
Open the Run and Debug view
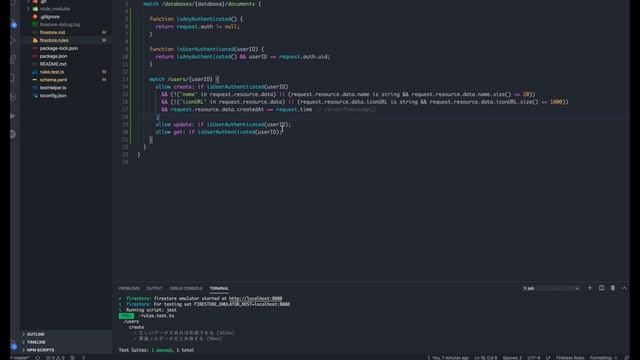[13, 41]
